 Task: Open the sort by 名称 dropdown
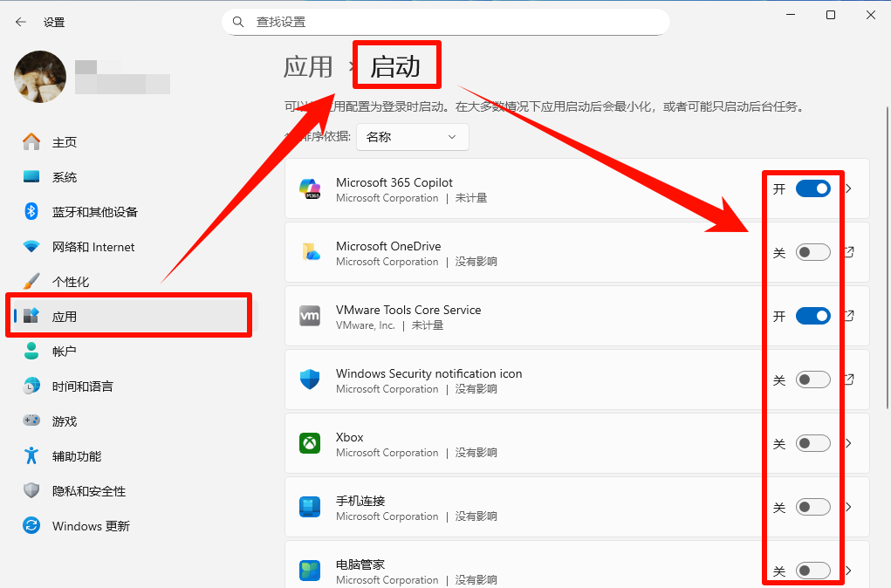[x=412, y=137]
